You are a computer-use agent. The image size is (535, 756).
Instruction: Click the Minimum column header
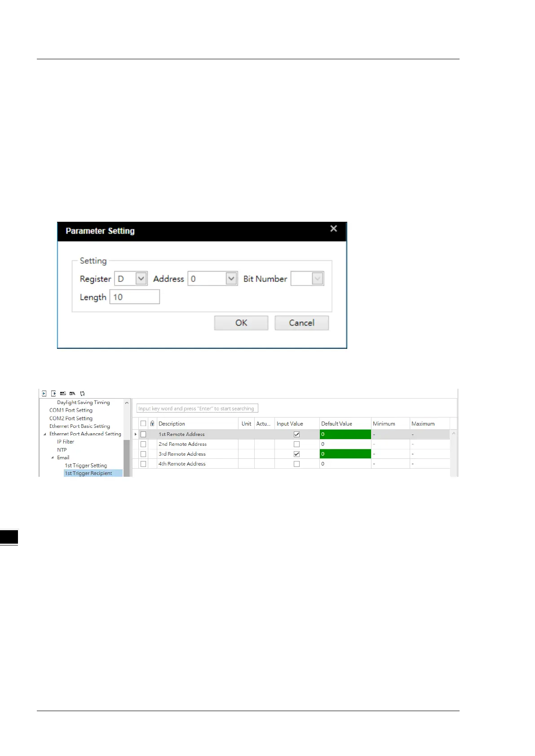[390, 423]
